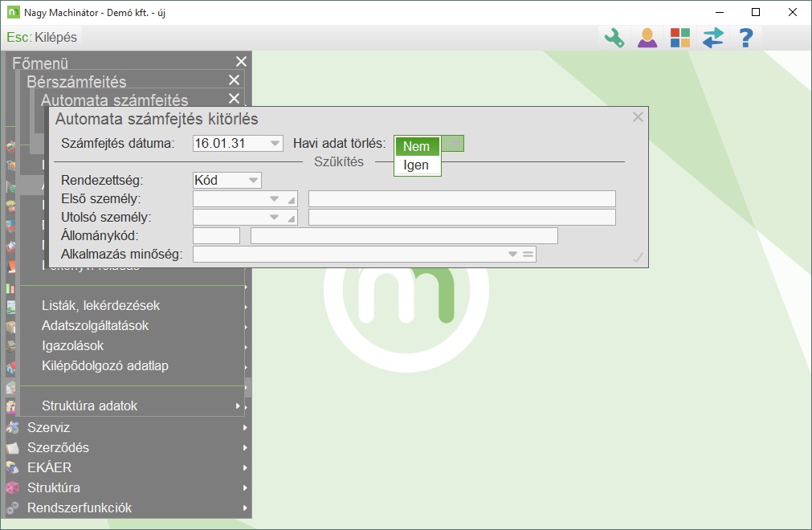Open the help question mark icon
Screen dimensions: 812x530
point(746,38)
